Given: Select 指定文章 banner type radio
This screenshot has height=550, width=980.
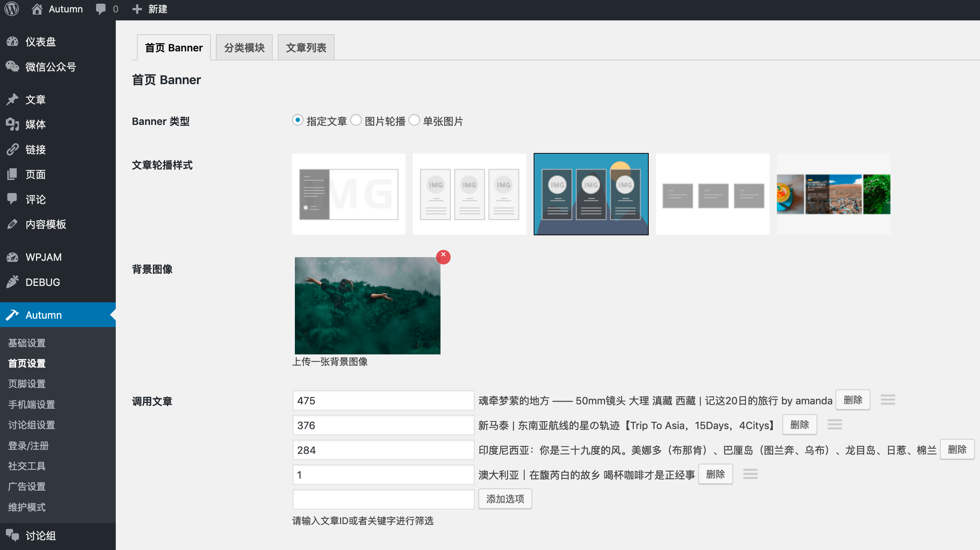Looking at the screenshot, I should pyautogui.click(x=297, y=121).
